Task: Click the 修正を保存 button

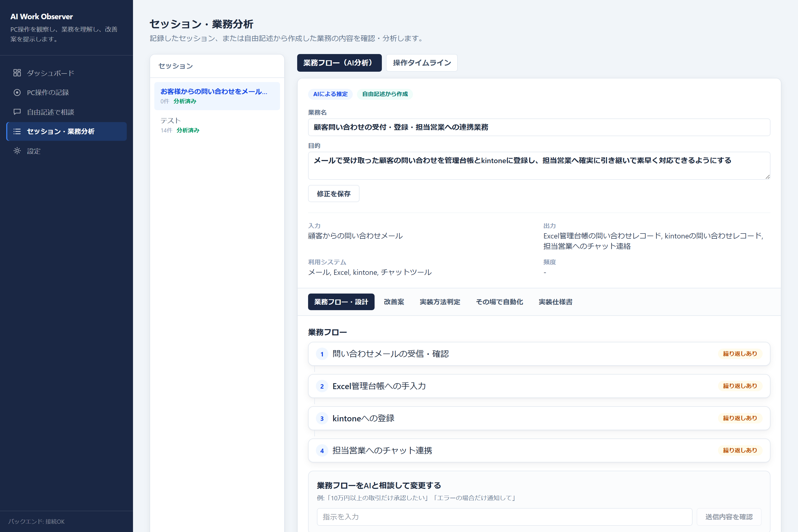Action: [334, 194]
